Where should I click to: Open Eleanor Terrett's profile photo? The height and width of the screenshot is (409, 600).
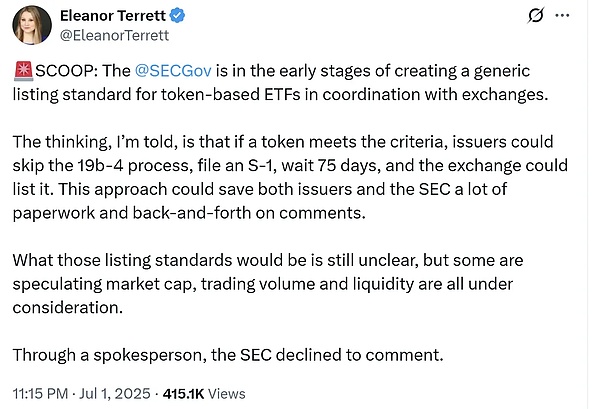tap(32, 27)
